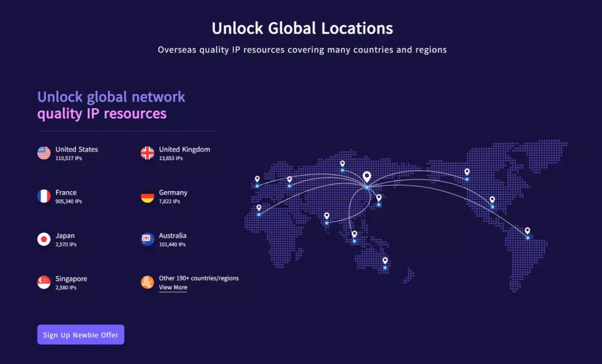Click the large central map pin over China
Image resolution: width=602 pixels, height=364 pixels.
pos(367,177)
